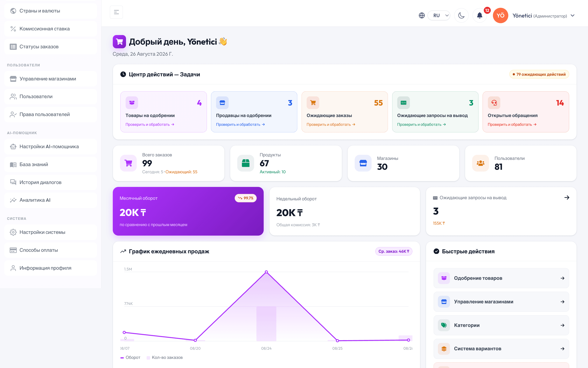Click the Магазины store icon

363,163
